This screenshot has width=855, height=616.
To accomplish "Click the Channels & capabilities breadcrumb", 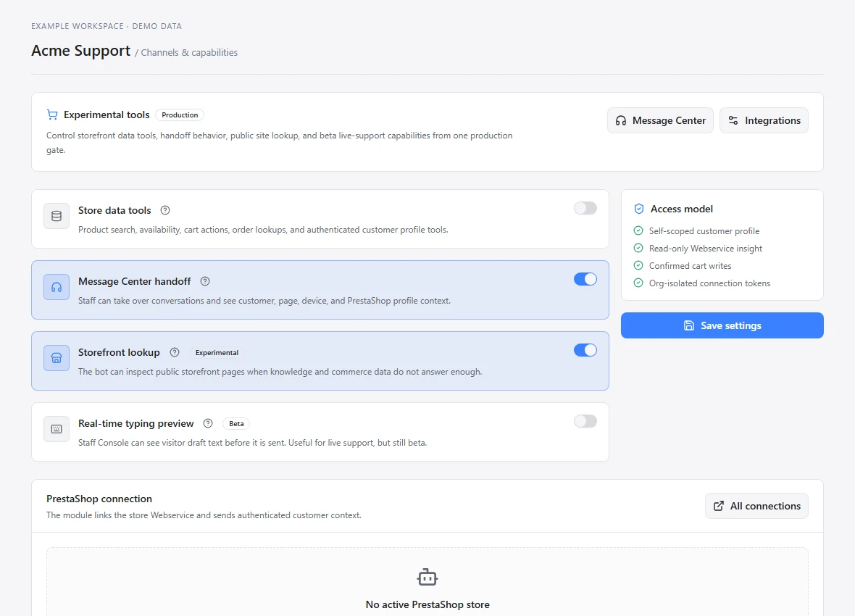I will coord(189,52).
